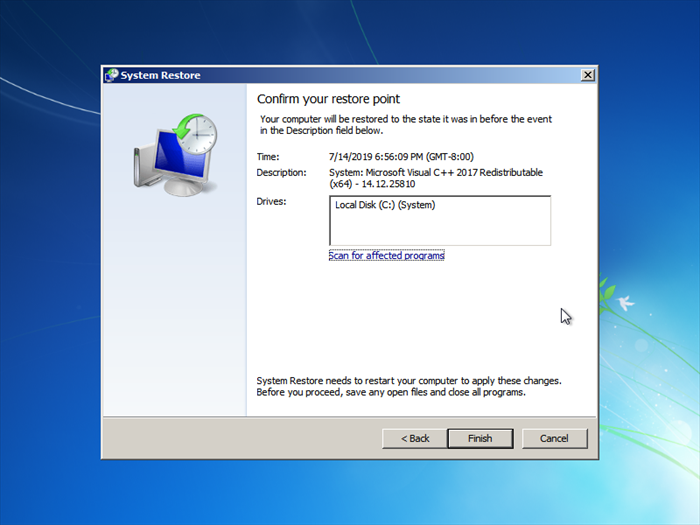Click the Drives label
The image size is (700, 525).
[x=271, y=201]
